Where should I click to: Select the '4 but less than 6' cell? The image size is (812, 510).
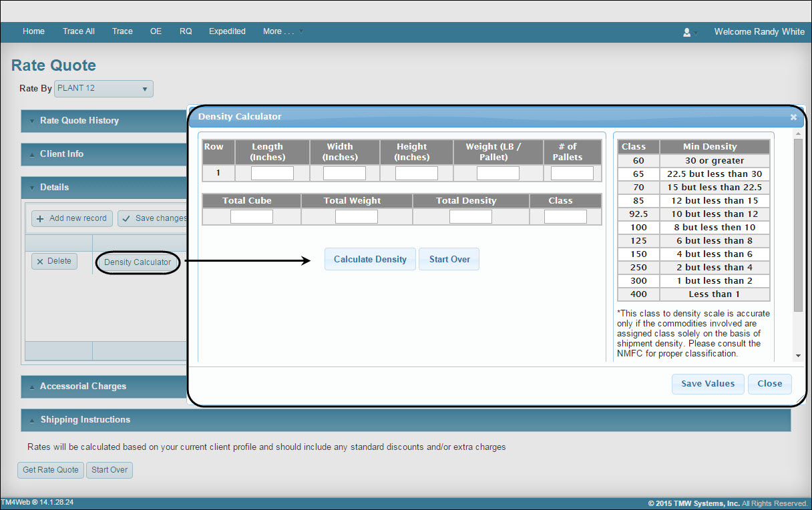click(x=715, y=254)
